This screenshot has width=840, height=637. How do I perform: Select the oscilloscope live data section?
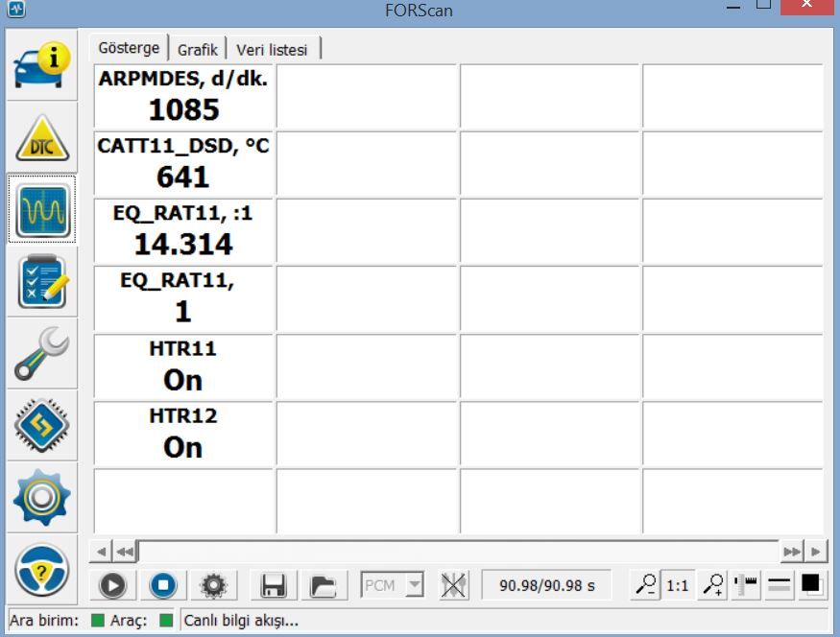(x=42, y=209)
